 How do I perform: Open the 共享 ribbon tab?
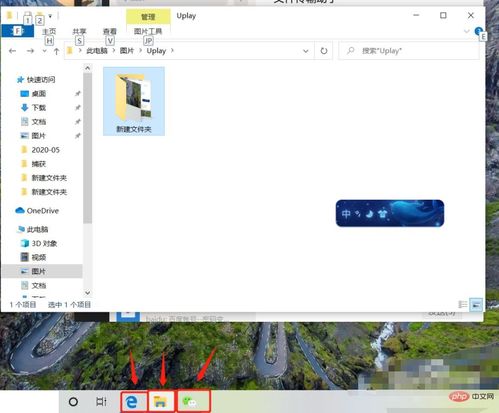pyautogui.click(x=79, y=32)
